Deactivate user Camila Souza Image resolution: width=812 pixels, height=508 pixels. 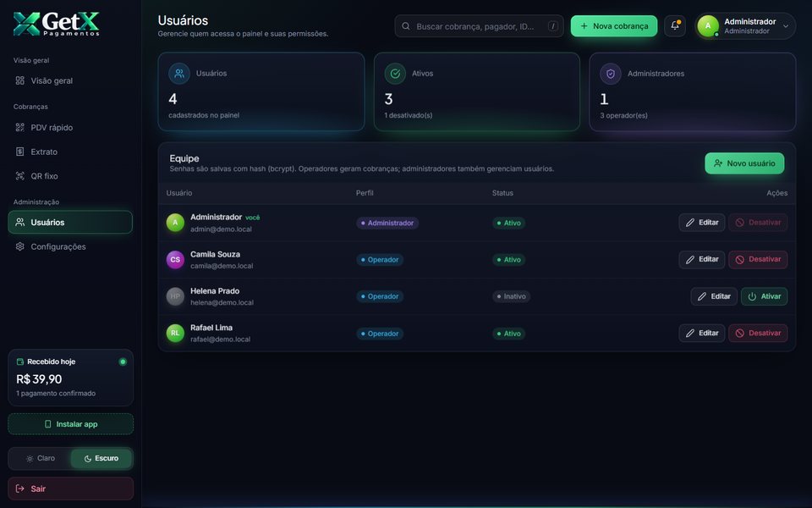[758, 260]
